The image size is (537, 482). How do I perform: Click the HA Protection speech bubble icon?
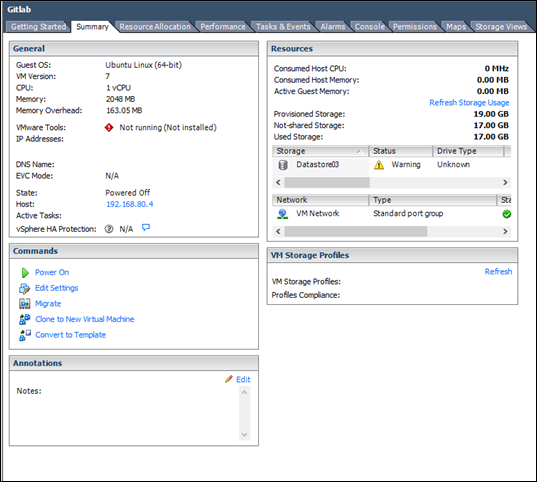[146, 228]
